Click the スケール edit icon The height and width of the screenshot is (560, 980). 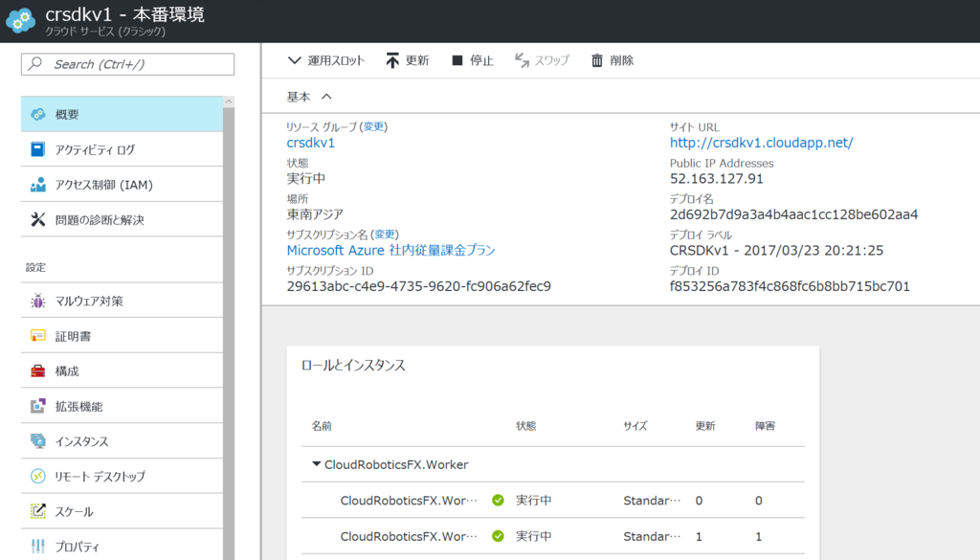point(37,511)
